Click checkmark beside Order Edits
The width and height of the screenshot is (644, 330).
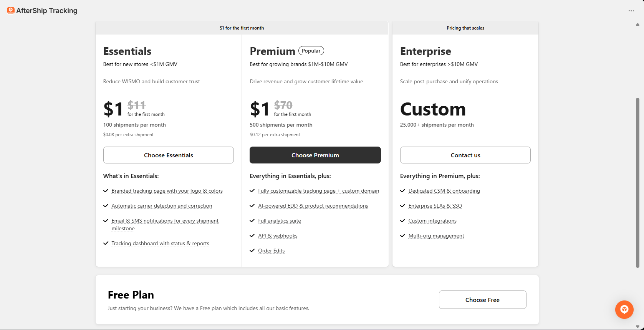coord(252,251)
